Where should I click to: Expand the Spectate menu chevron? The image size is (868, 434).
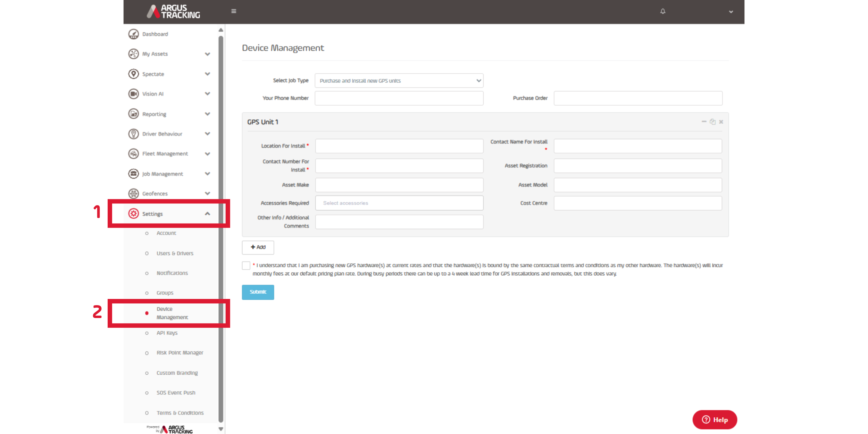208,74
